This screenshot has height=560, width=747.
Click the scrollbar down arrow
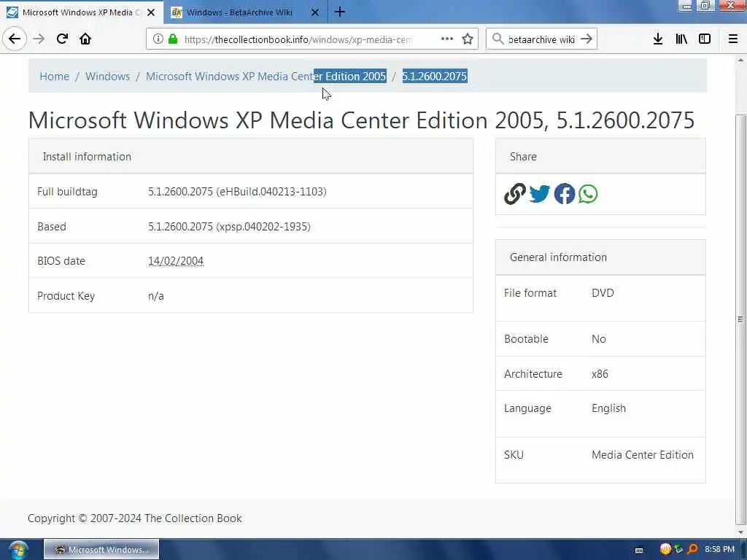pyautogui.click(x=740, y=532)
